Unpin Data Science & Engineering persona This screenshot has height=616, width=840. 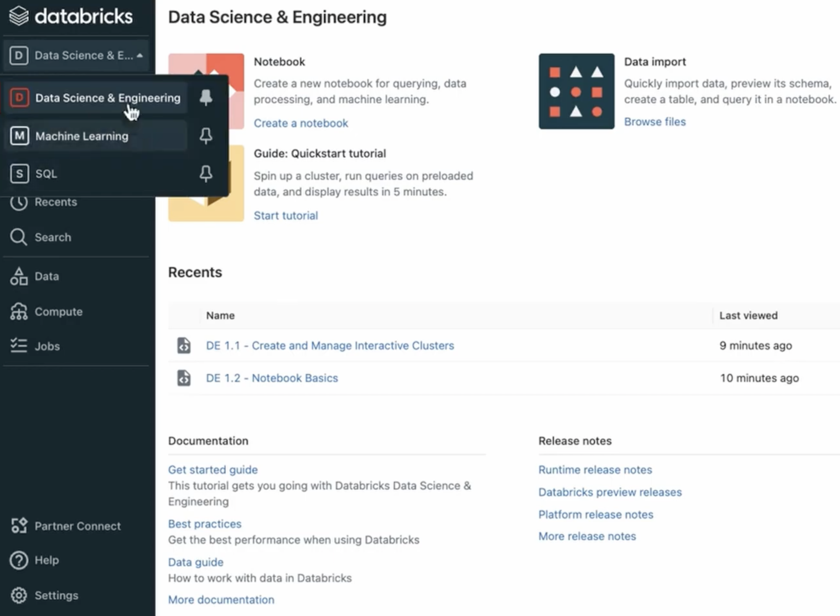206,98
